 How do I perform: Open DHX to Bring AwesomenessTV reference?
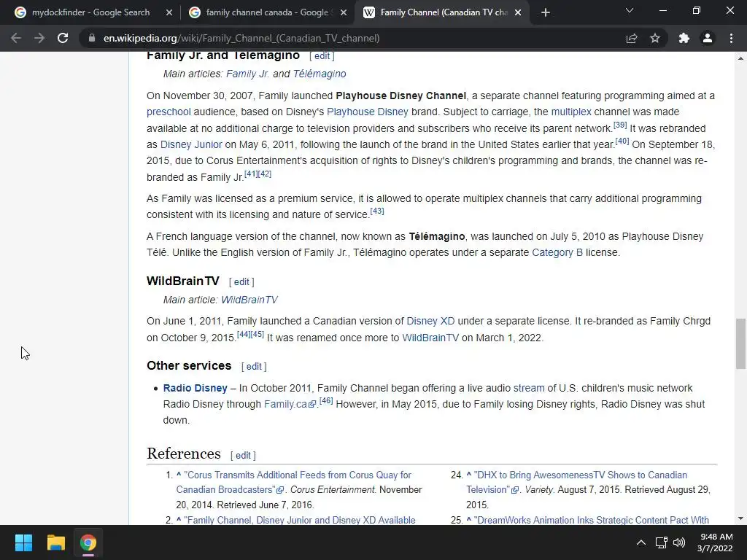click(x=577, y=482)
